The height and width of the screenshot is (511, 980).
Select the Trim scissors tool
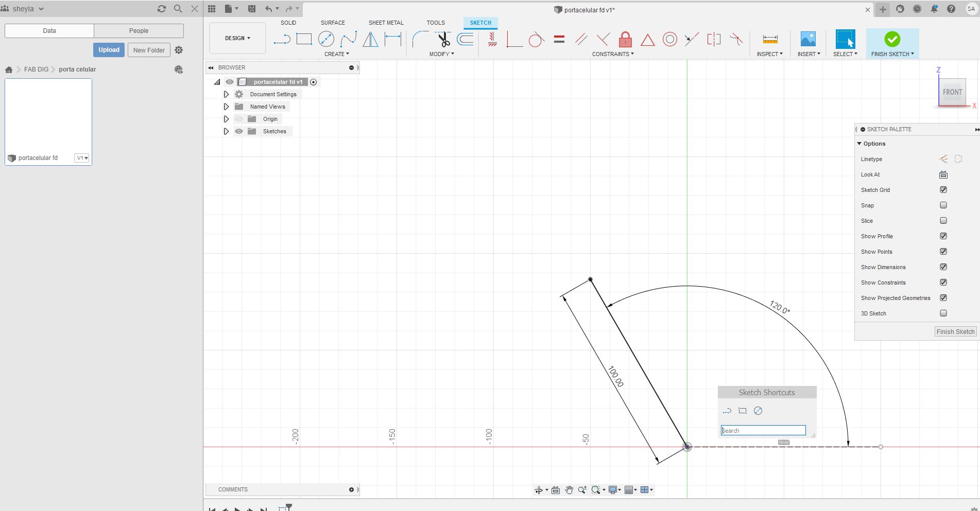(x=442, y=39)
